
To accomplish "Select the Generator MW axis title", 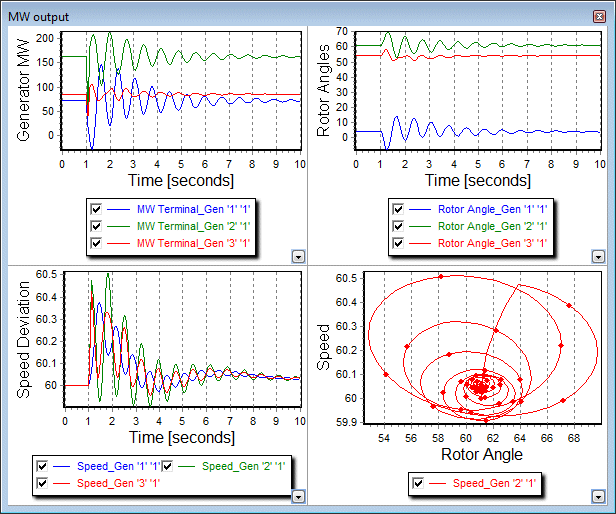I will click(x=21, y=89).
